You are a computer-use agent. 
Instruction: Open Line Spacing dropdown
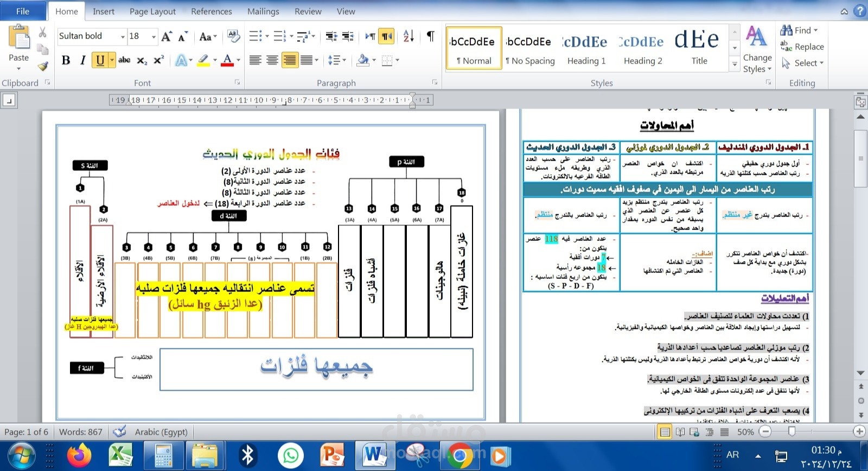point(337,60)
